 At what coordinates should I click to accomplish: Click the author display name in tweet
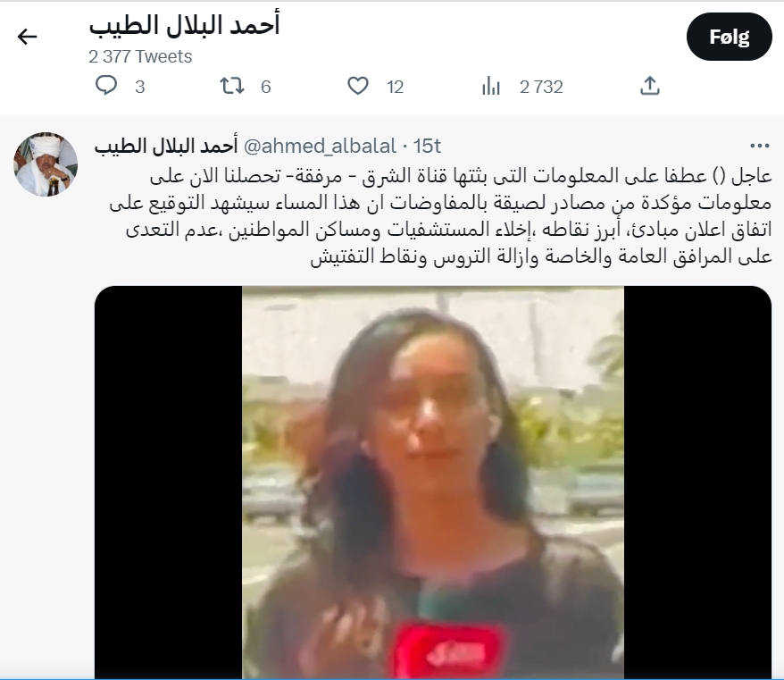click(x=166, y=147)
